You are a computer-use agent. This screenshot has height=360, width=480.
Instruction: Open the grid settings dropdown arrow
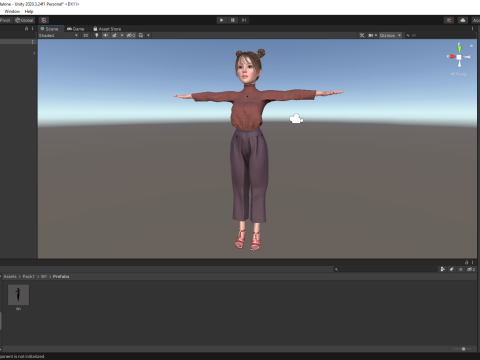148,35
